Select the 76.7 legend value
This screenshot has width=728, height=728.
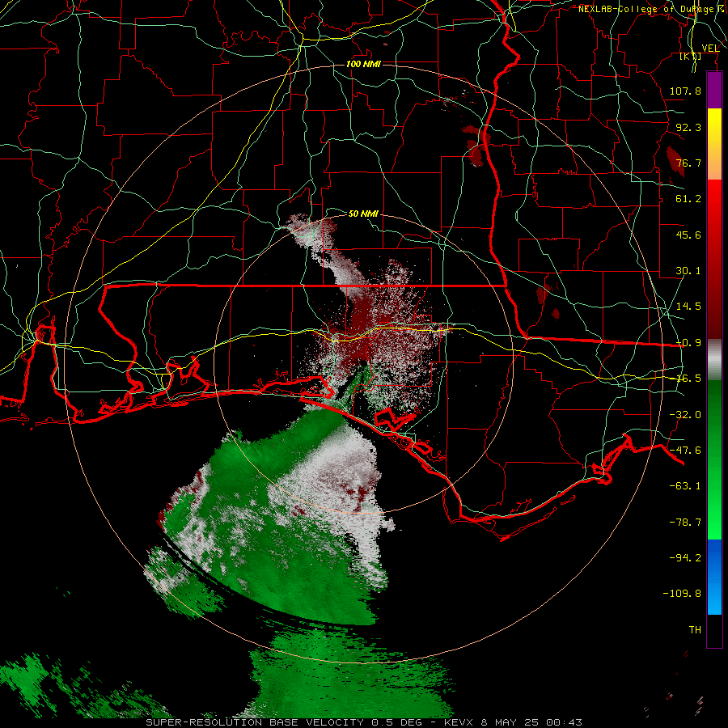pyautogui.click(x=688, y=163)
